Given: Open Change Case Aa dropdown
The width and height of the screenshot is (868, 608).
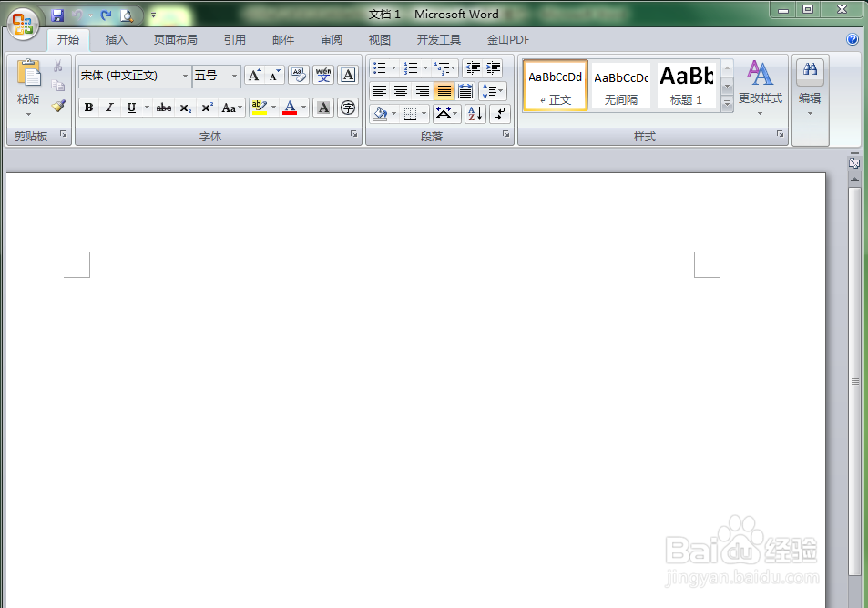Looking at the screenshot, I should [232, 108].
